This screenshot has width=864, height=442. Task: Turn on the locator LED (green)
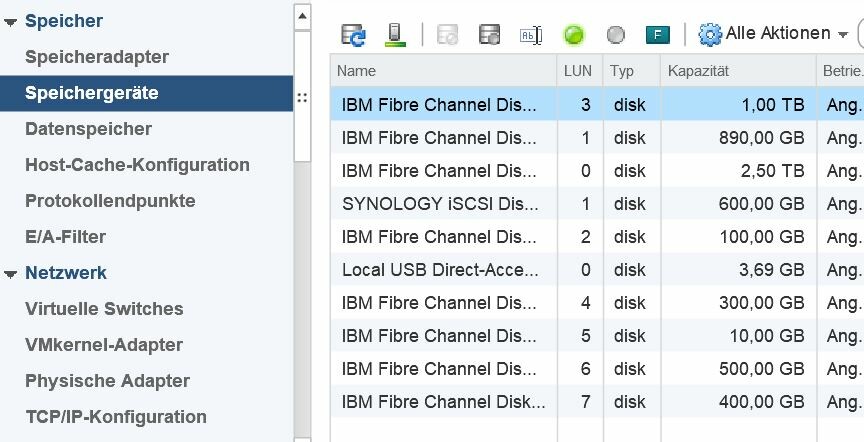[574, 35]
